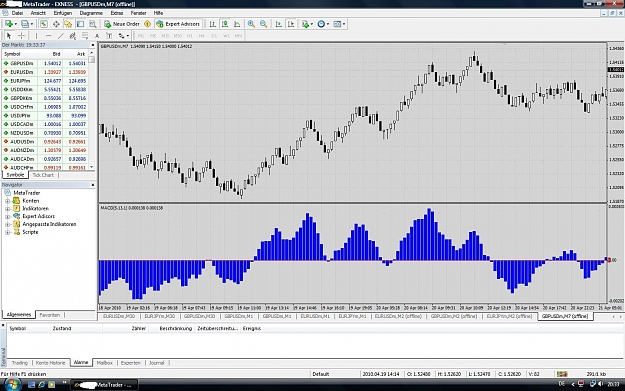Toggle the Market Watch window icon
This screenshot has width=625, height=391.
coord(43,24)
